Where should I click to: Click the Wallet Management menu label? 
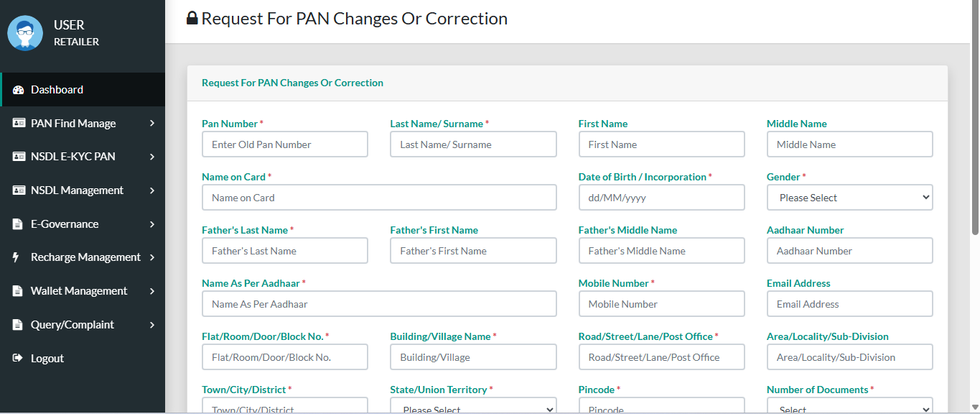click(x=79, y=291)
